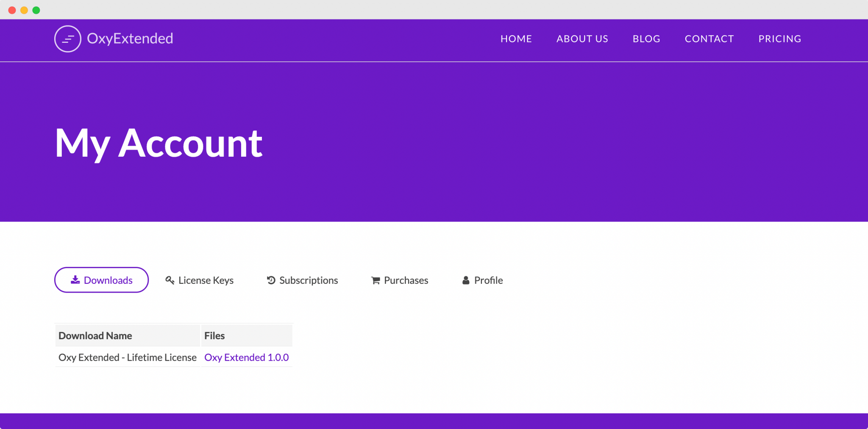Click the OxyExtended site title text
This screenshot has width=868, height=429.
point(130,38)
